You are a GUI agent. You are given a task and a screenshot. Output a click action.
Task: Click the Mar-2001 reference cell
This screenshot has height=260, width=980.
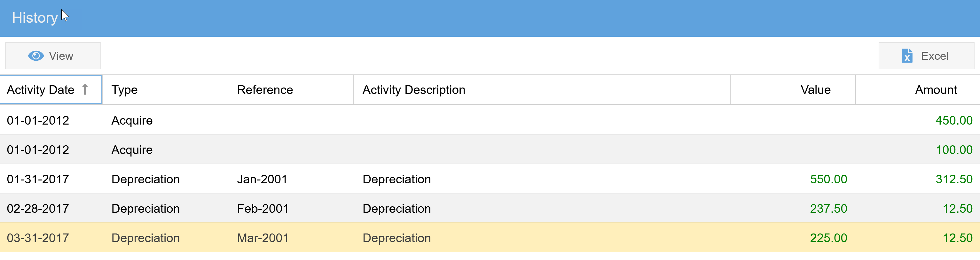(x=263, y=238)
